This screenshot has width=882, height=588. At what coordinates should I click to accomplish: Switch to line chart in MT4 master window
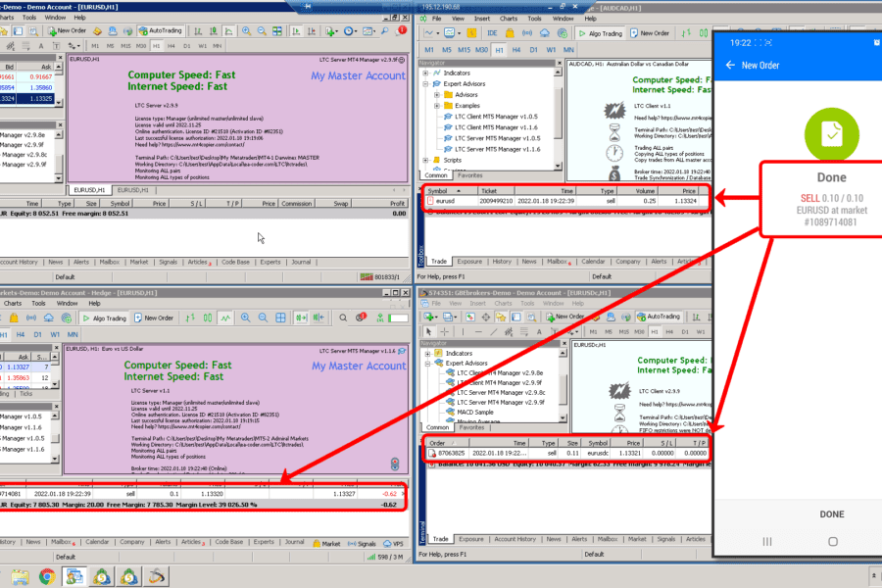coord(228,31)
